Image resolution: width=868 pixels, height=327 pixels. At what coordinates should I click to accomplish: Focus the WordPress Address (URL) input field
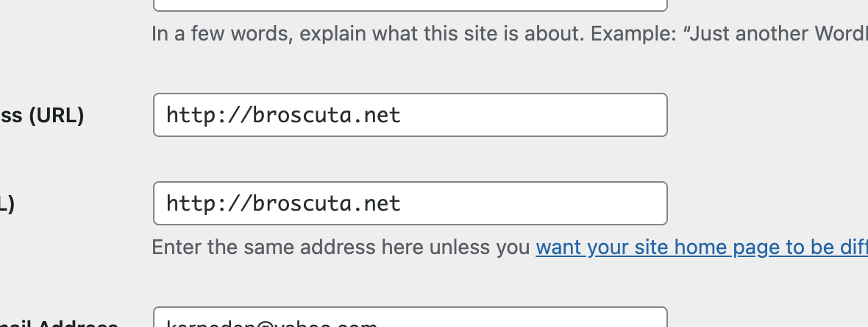[409, 115]
